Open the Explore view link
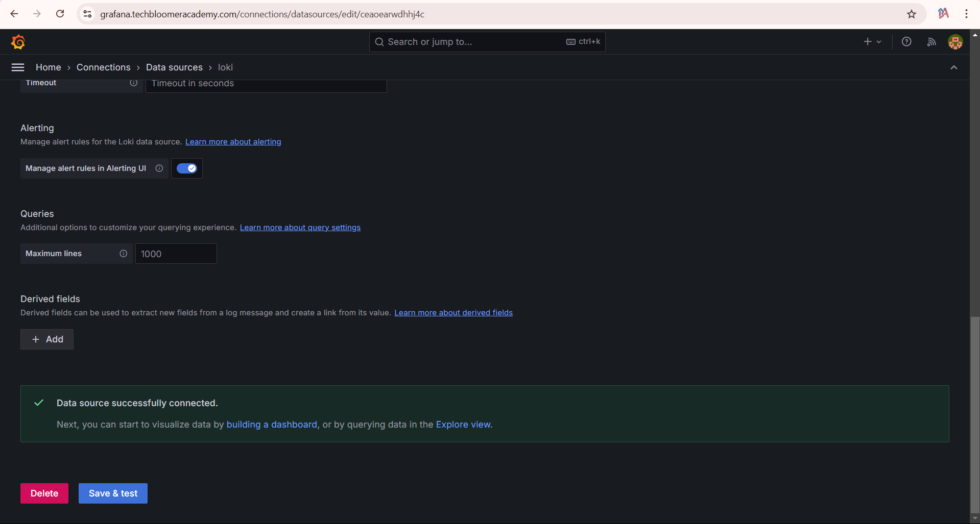The width and height of the screenshot is (980, 524). [463, 425]
